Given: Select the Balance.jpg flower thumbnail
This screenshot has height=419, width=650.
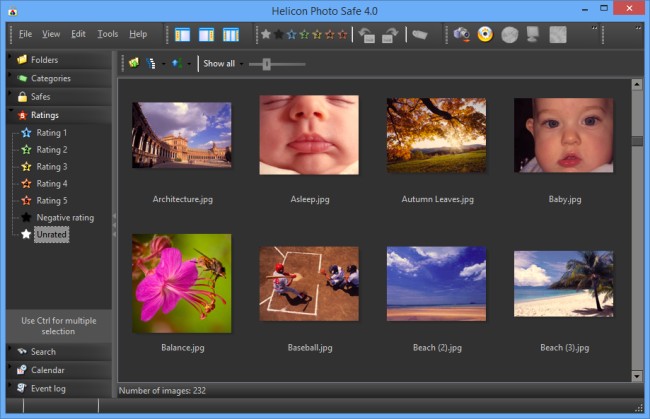Looking at the screenshot, I should [181, 284].
